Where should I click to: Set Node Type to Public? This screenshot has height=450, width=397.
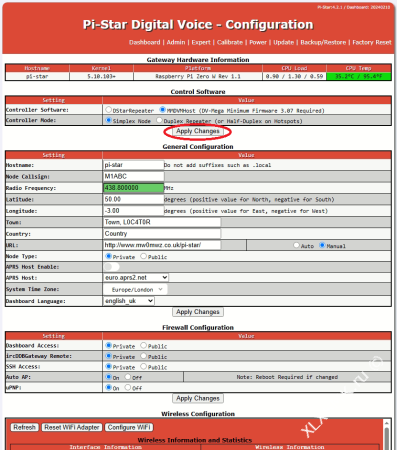pyautogui.click(x=143, y=256)
